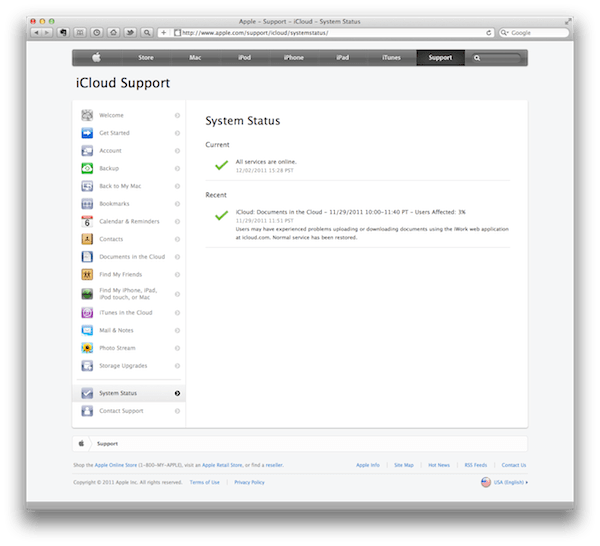Viewport: 600px width, 546px height.
Task: Click the Support breadcrumb link
Action: coord(108,443)
